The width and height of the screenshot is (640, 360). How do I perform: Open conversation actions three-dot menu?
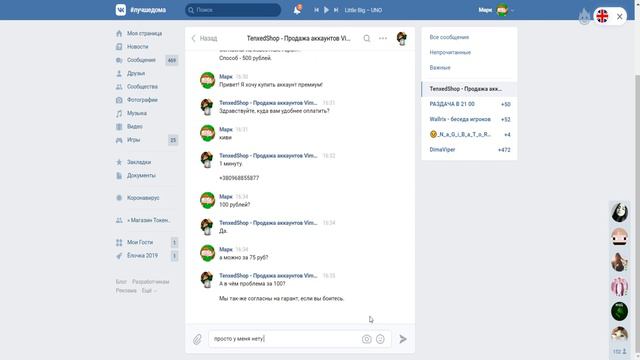click(383, 38)
